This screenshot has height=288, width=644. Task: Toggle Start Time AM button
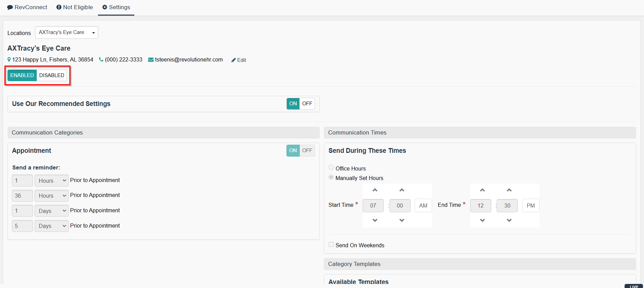coord(423,205)
